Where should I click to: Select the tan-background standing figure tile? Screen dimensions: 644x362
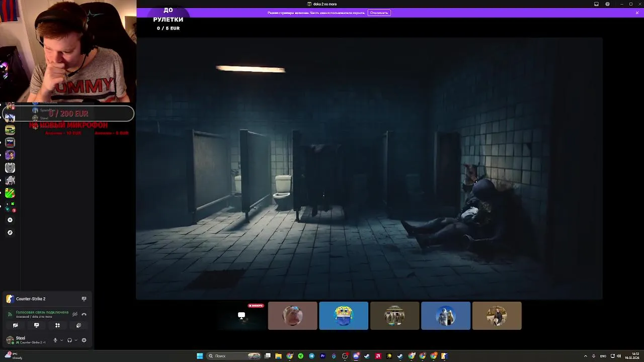click(x=497, y=316)
